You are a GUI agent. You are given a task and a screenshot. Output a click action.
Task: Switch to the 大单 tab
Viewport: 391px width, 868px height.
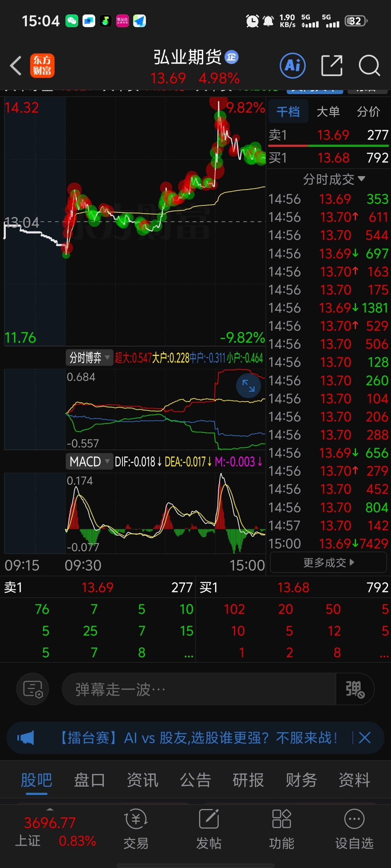pos(328,111)
